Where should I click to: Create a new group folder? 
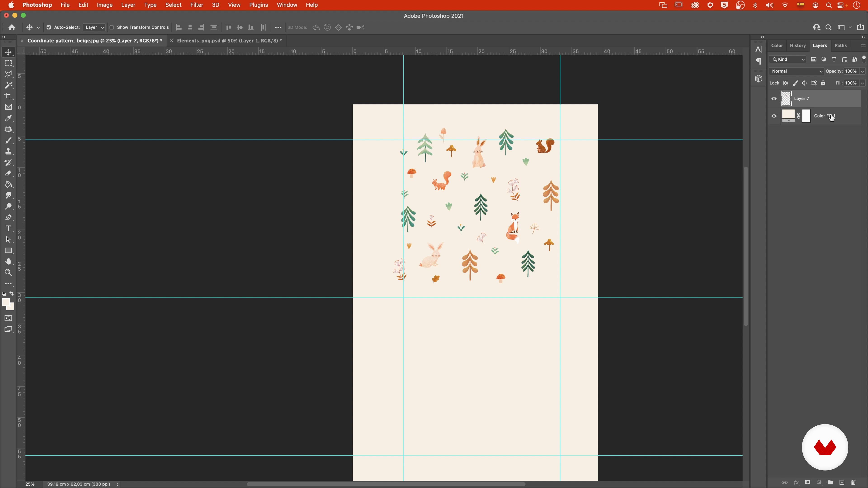pyautogui.click(x=831, y=482)
